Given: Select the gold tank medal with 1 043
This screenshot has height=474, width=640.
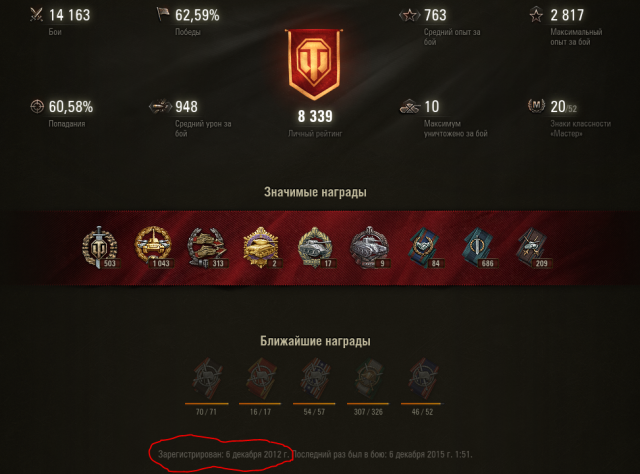Looking at the screenshot, I should coord(153,247).
